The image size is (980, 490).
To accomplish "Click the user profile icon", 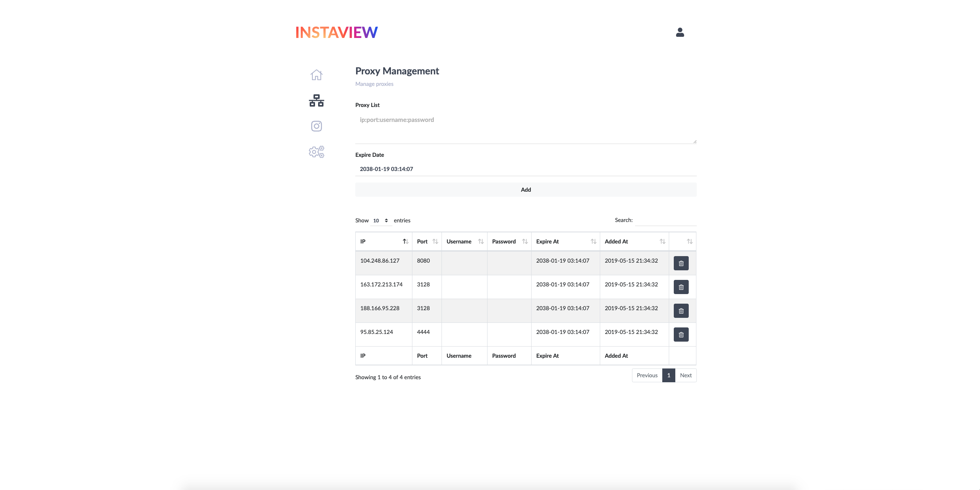I will 680,32.
